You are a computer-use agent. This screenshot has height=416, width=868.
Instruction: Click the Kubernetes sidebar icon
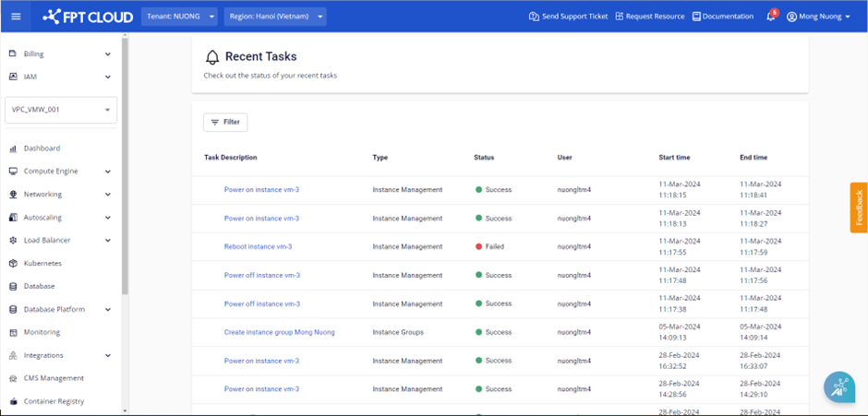tap(14, 264)
